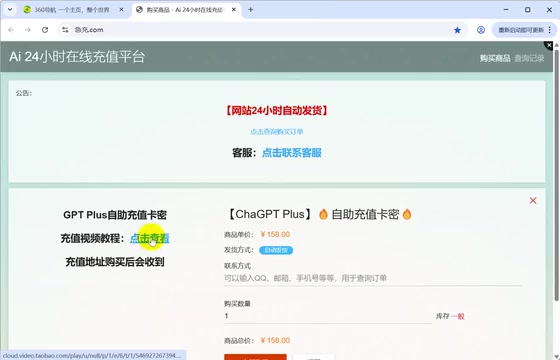Focus the 联系方式 contact input field
Viewport: 560px width, 360px height.
(372, 278)
